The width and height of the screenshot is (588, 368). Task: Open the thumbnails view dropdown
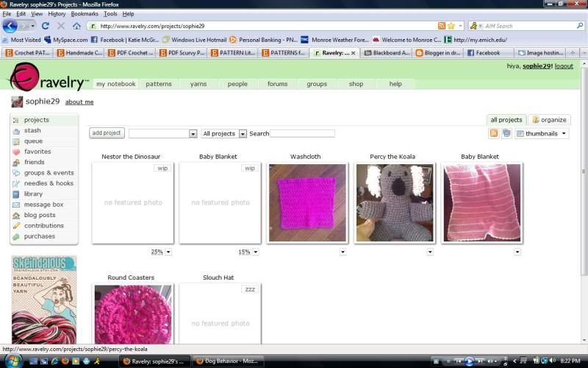pos(543,133)
